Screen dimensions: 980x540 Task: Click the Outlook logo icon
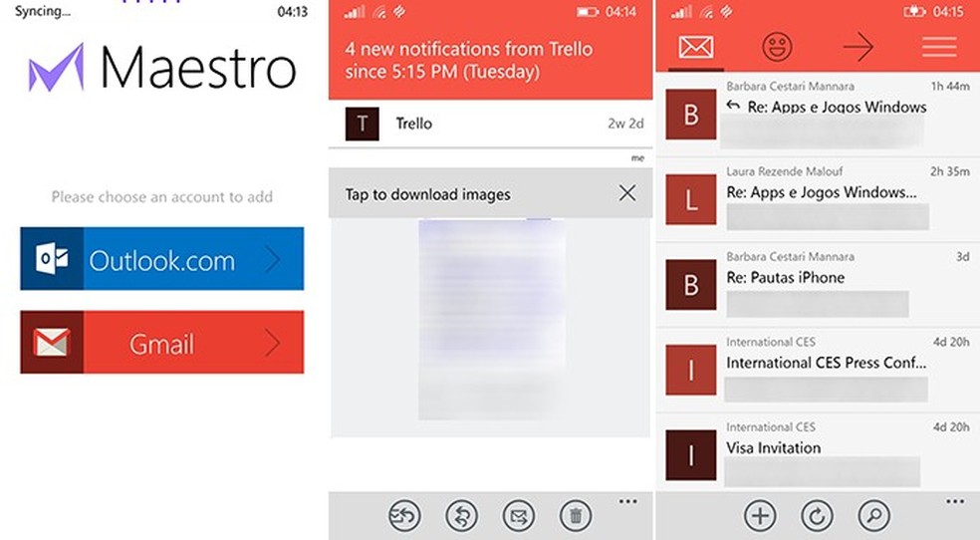(52, 259)
